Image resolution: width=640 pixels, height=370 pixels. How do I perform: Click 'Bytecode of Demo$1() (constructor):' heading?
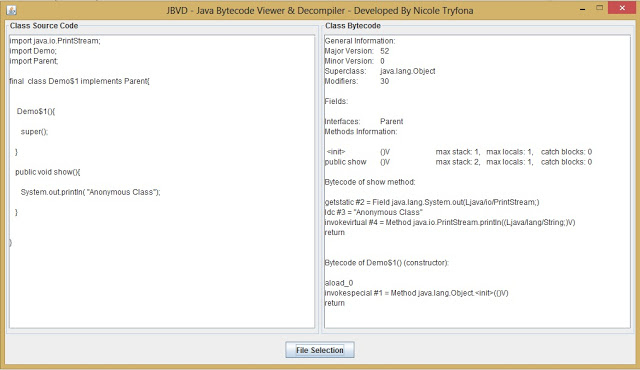(x=387, y=263)
